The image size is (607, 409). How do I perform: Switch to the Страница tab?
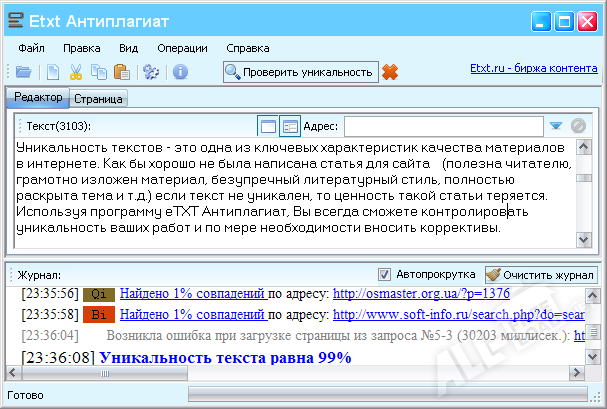[98, 99]
